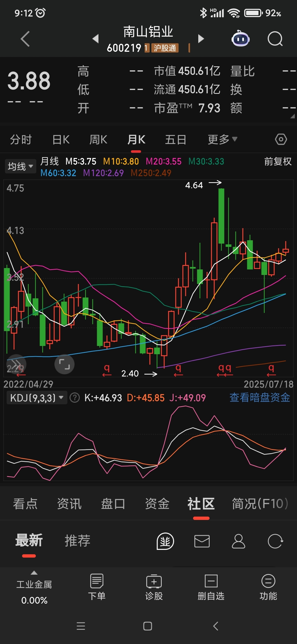Open the 盘口 tab
This screenshot has width=297, height=644.
point(113,504)
